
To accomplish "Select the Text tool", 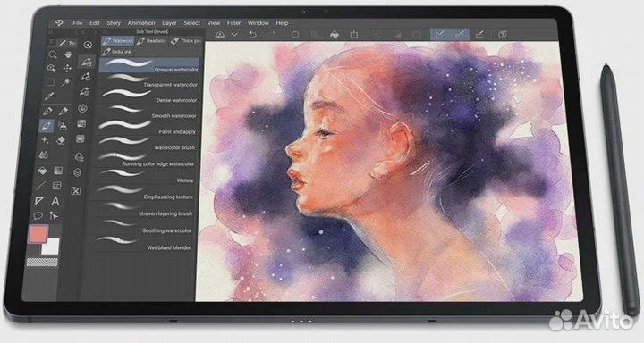I will click(x=55, y=201).
